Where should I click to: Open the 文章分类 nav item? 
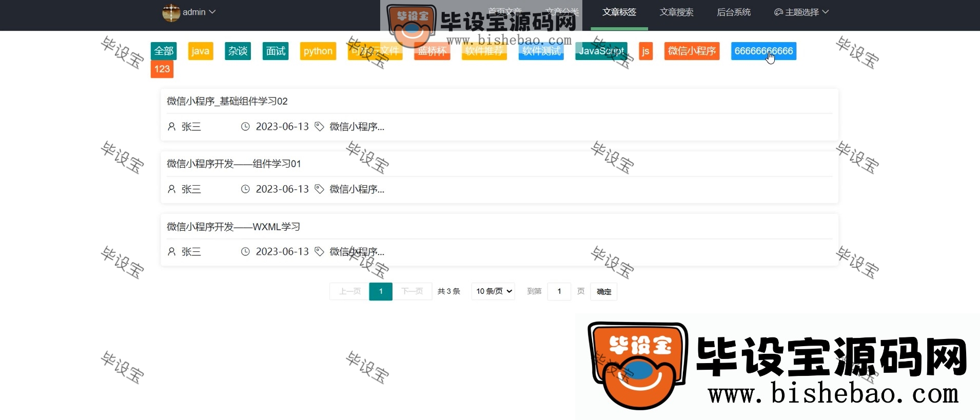562,12
